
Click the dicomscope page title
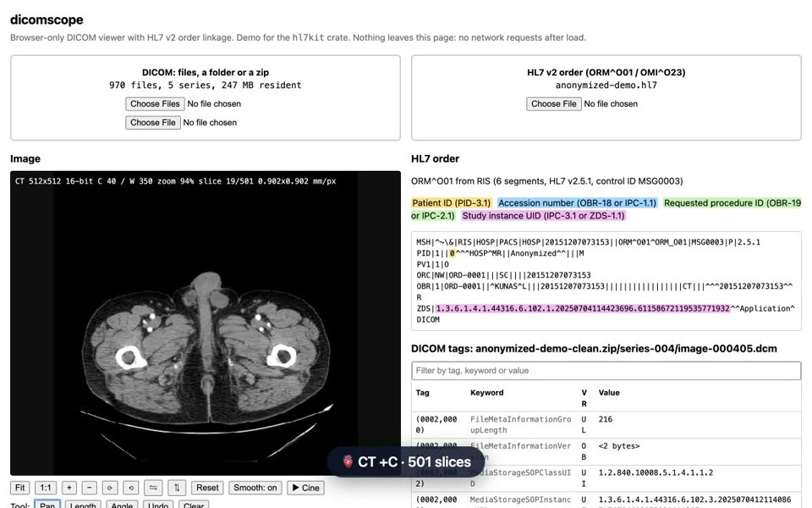point(47,19)
